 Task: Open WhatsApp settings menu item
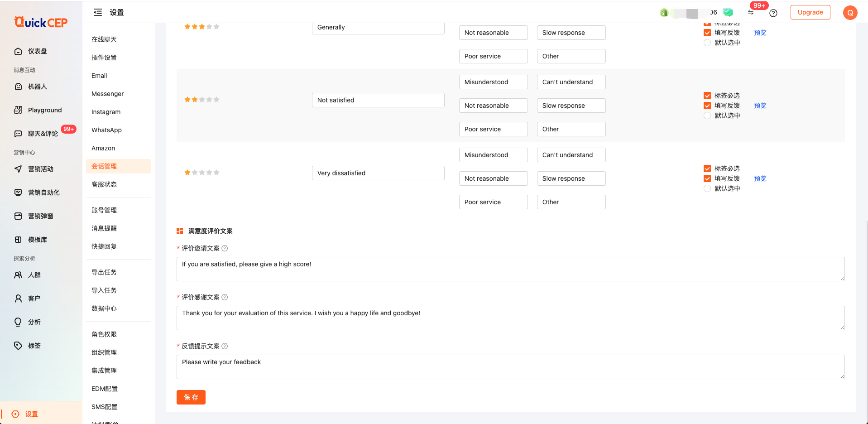click(106, 130)
